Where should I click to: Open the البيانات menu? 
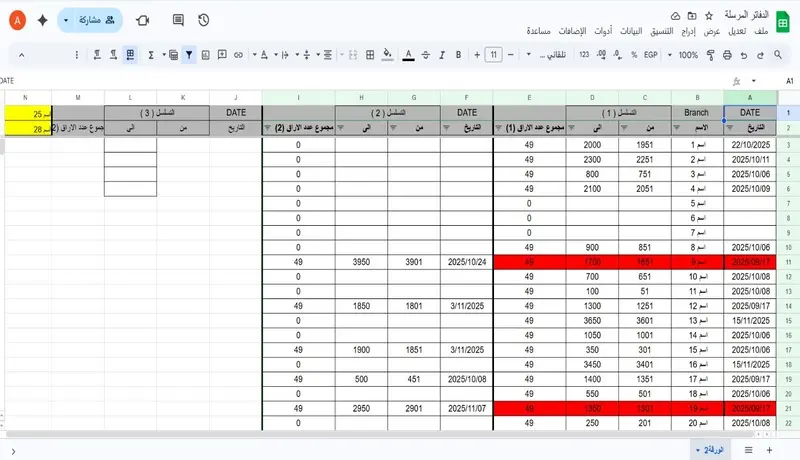click(x=631, y=31)
